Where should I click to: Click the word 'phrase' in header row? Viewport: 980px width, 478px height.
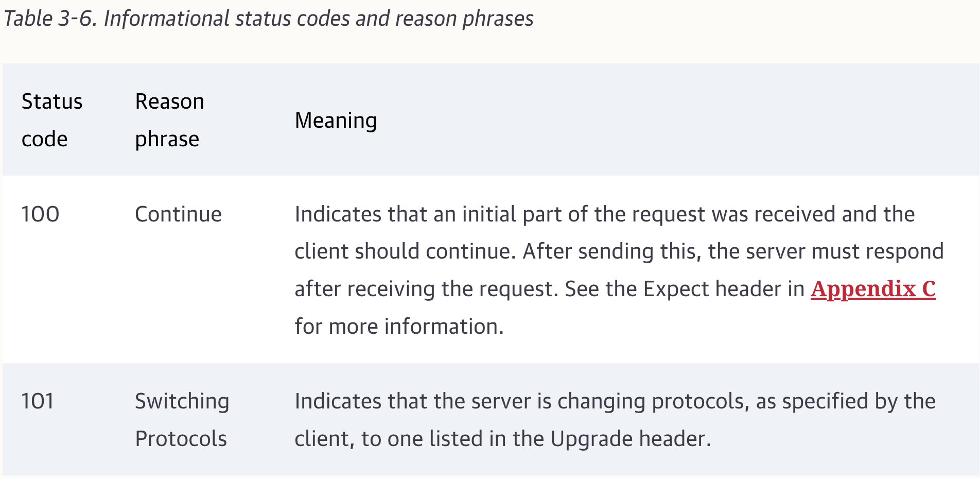coord(167,140)
